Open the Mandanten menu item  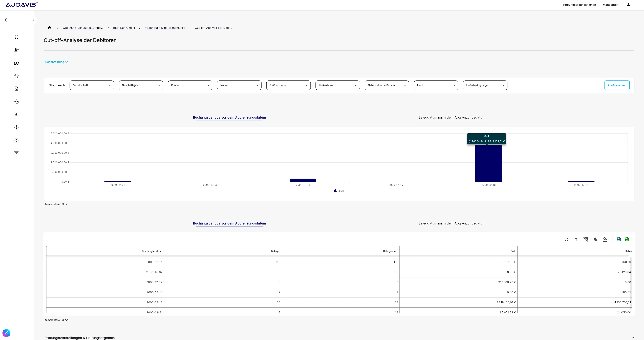[610, 5]
